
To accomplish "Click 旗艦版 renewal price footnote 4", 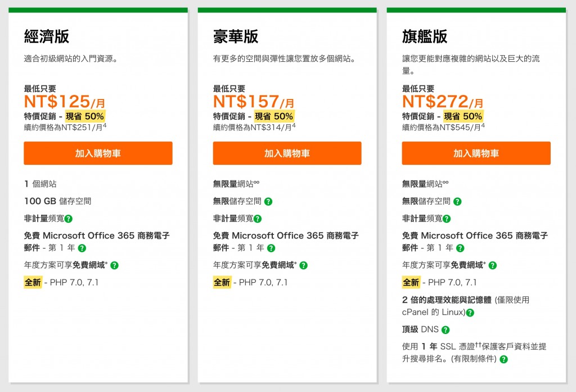I will click(x=483, y=125).
